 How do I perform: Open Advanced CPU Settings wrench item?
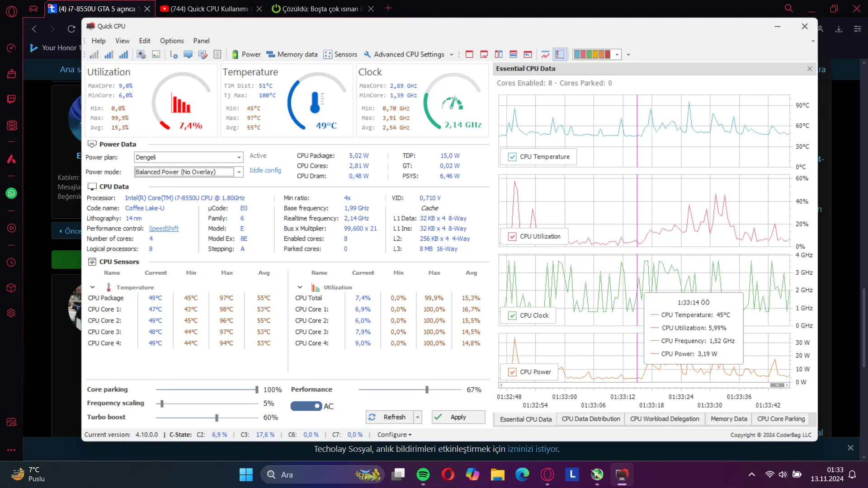[404, 54]
